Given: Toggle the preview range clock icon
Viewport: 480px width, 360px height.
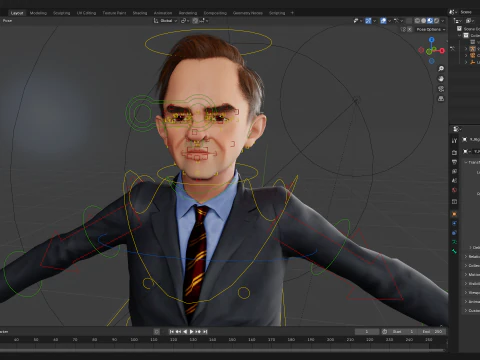Looking at the screenshot, I should pos(384,332).
